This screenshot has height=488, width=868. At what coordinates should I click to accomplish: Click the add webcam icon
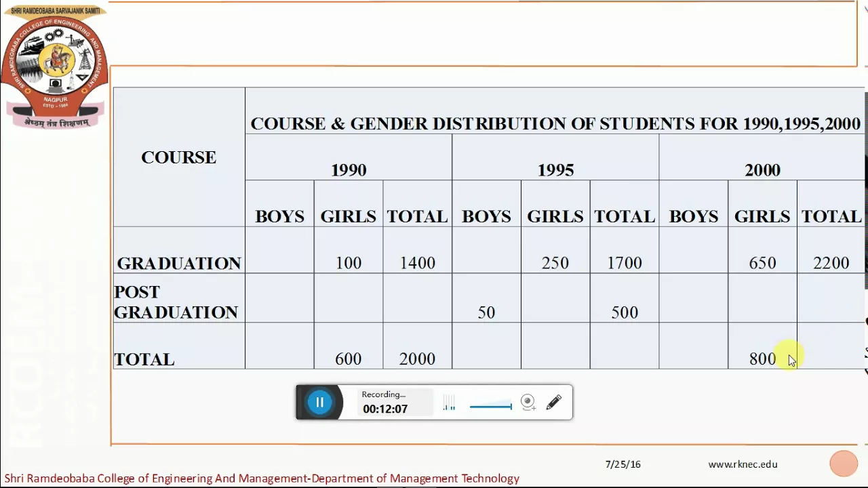point(528,403)
